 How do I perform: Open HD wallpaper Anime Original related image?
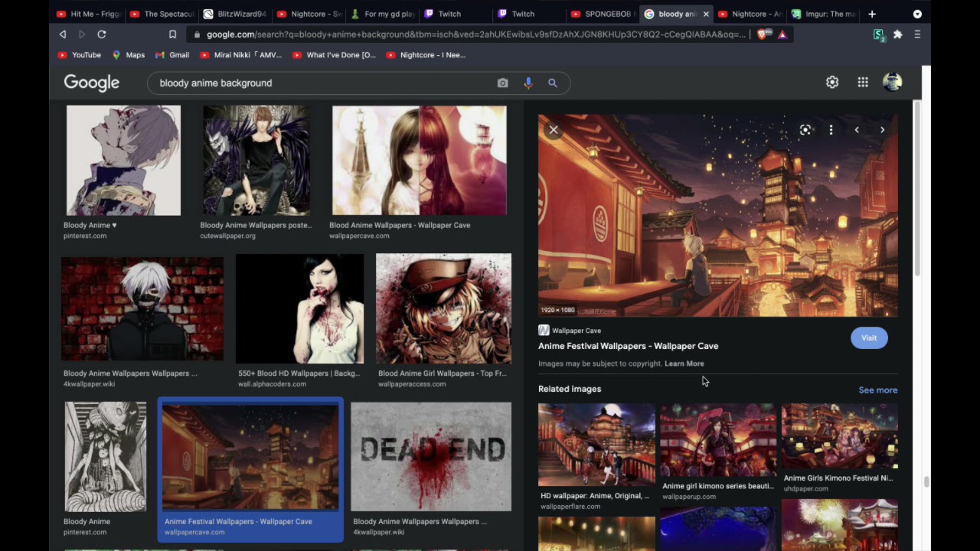(x=596, y=445)
